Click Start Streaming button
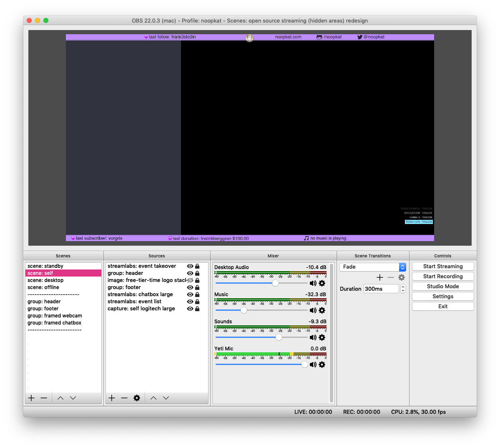Viewport: 500px width, 448px height. (x=442, y=266)
